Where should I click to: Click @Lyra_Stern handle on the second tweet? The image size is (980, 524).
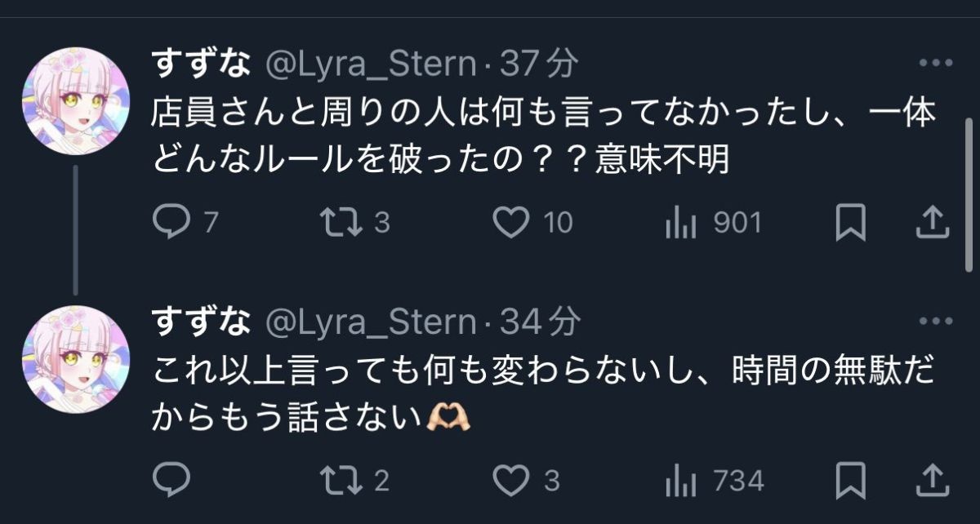(x=372, y=323)
